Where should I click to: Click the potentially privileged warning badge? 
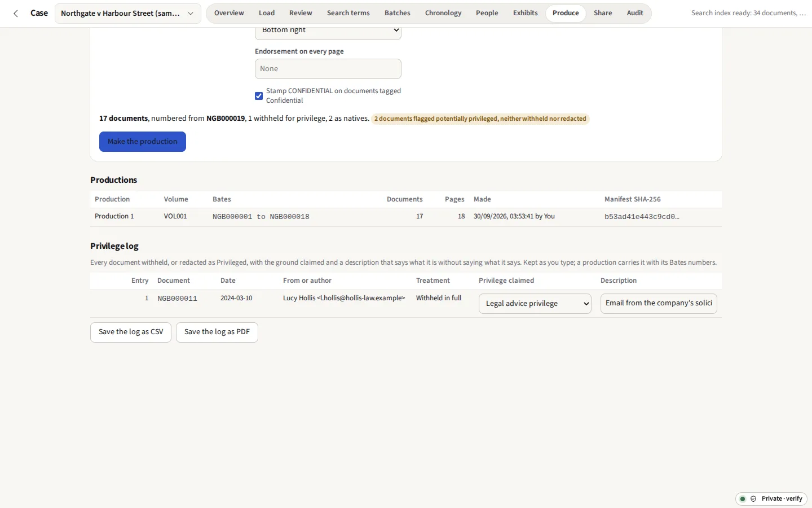[480, 119]
